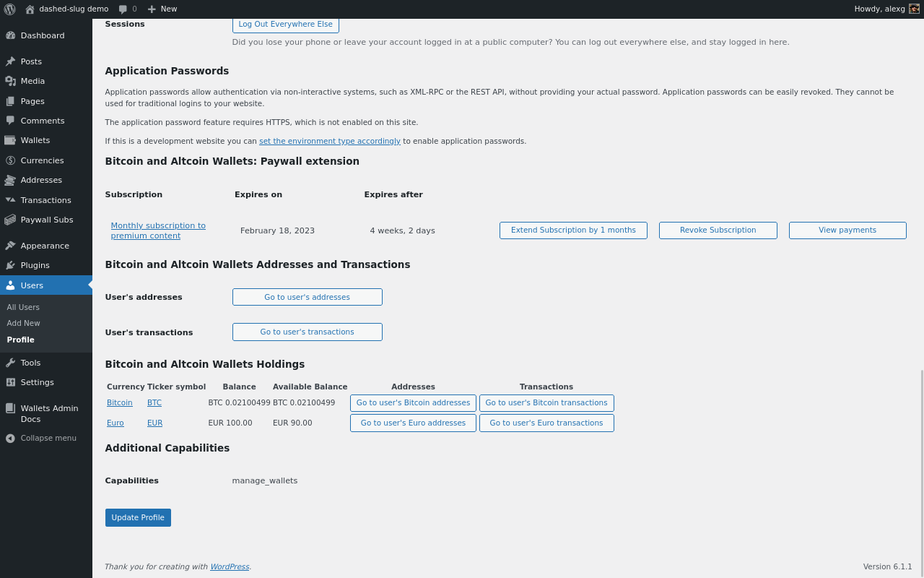924x578 pixels.
Task: Click the February 18, 2023 expiry date
Action: (x=277, y=230)
